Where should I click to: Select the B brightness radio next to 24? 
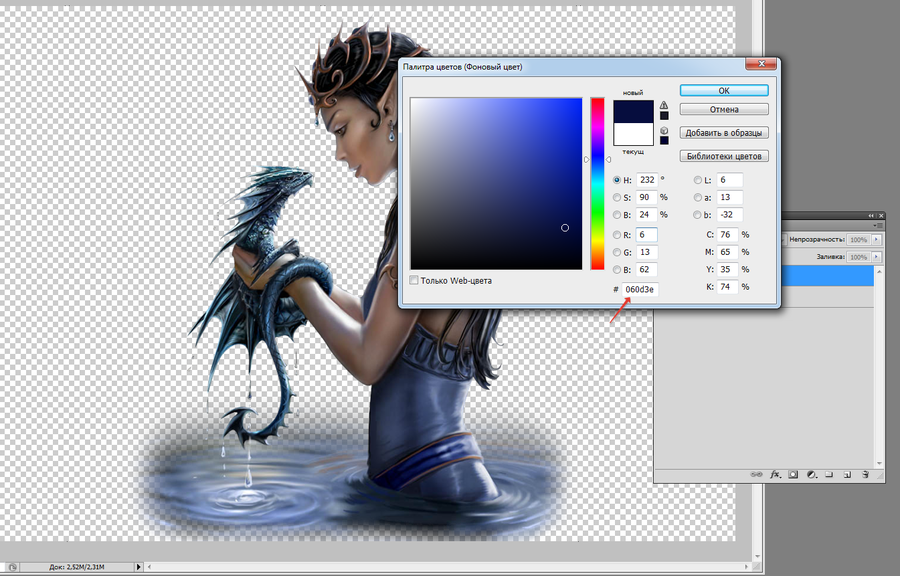[616, 215]
